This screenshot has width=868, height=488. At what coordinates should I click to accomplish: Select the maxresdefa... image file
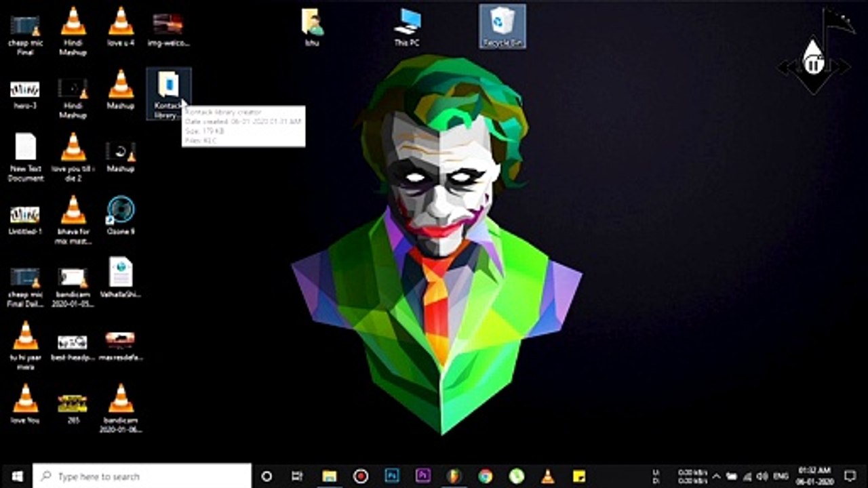121,346
